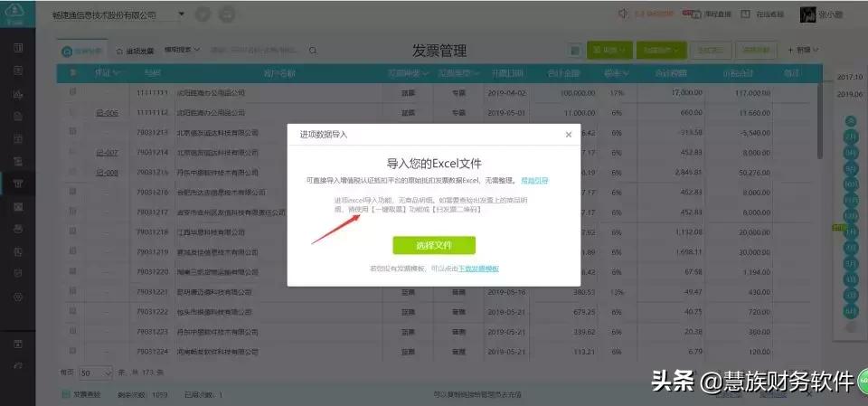Click the magnifier search icon
The height and width of the screenshot is (406, 868).
coord(313,51)
